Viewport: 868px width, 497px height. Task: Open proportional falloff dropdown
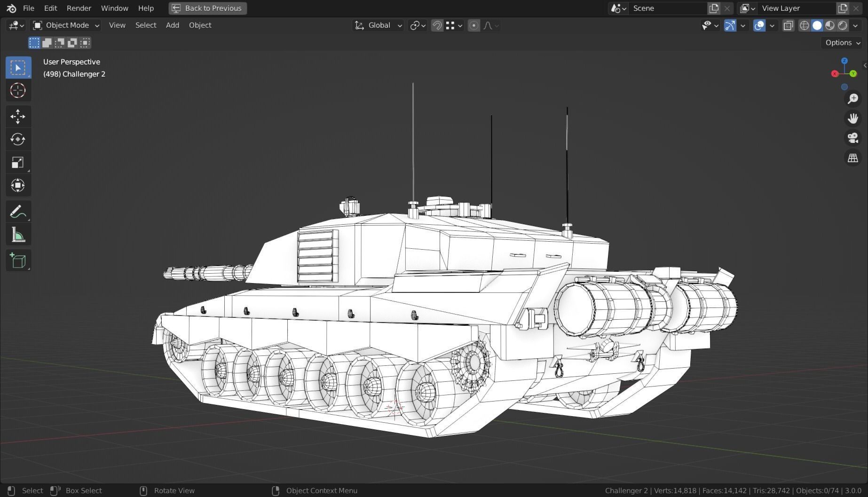tap(491, 25)
